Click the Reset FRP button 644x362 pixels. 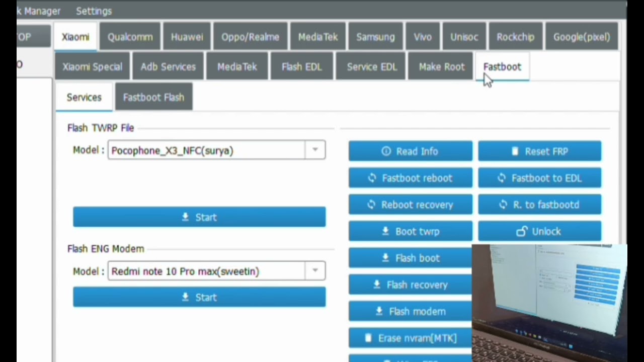coord(539,151)
